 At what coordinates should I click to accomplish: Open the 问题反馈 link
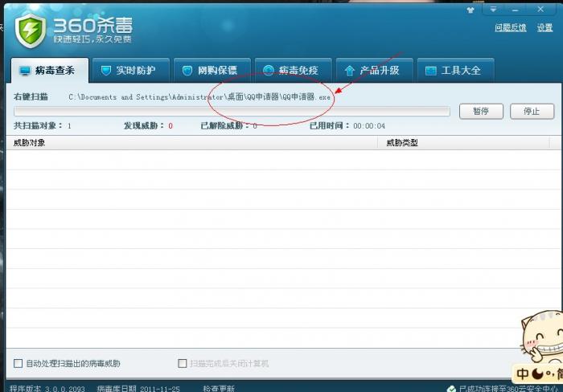coord(510,27)
